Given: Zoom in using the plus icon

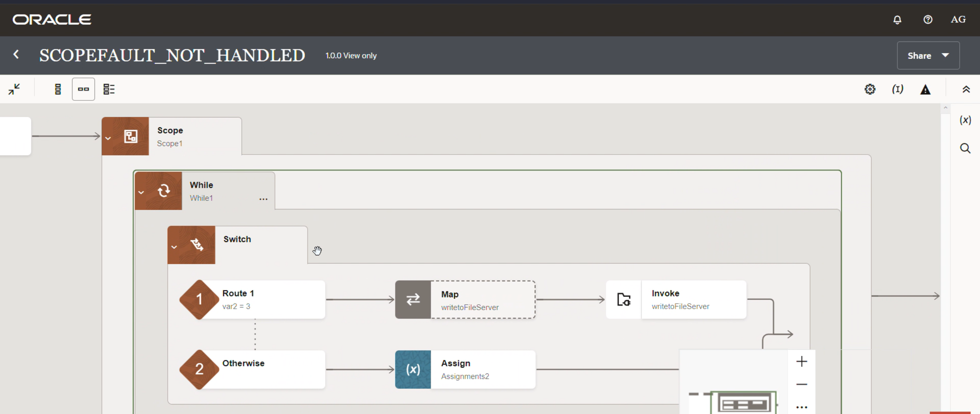Looking at the screenshot, I should click(x=802, y=361).
